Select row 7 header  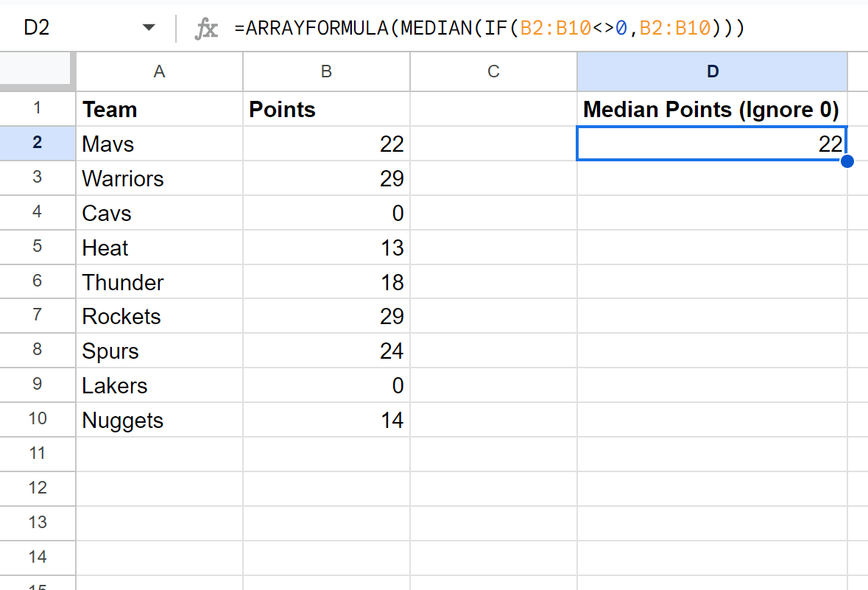click(37, 316)
